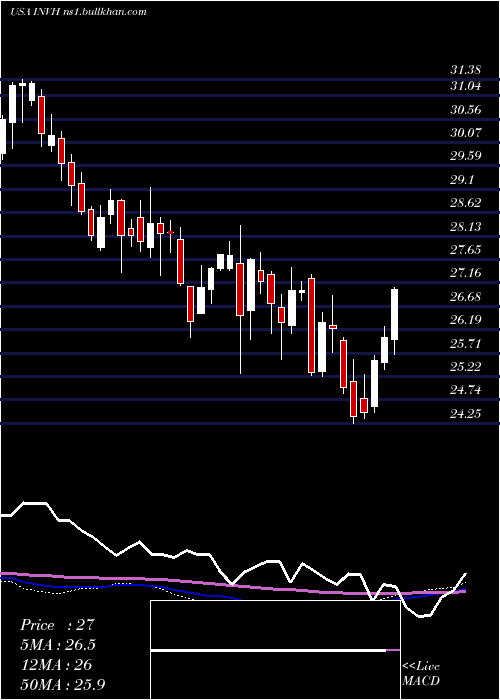Screen dimensions: 500x700
Task: Click the 24.74 price axis label
Action: click(465, 390)
